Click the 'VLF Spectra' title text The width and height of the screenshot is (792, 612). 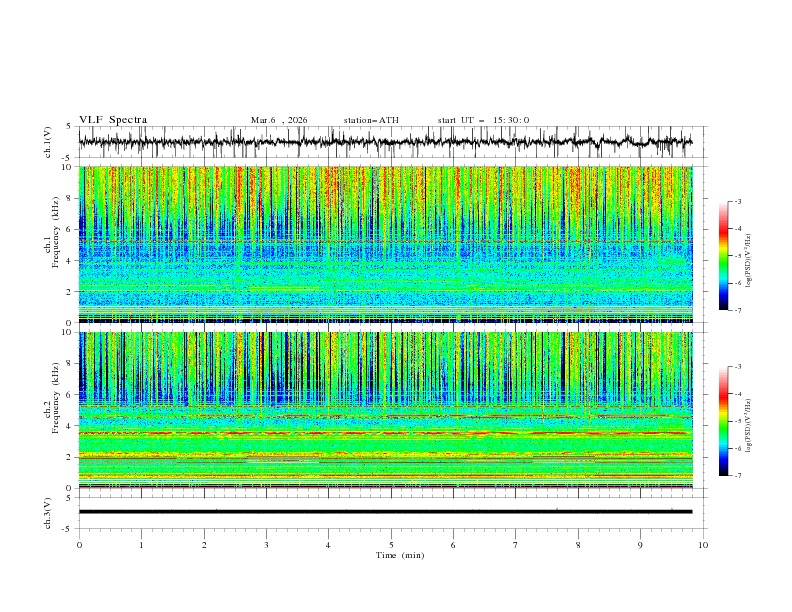click(x=113, y=120)
